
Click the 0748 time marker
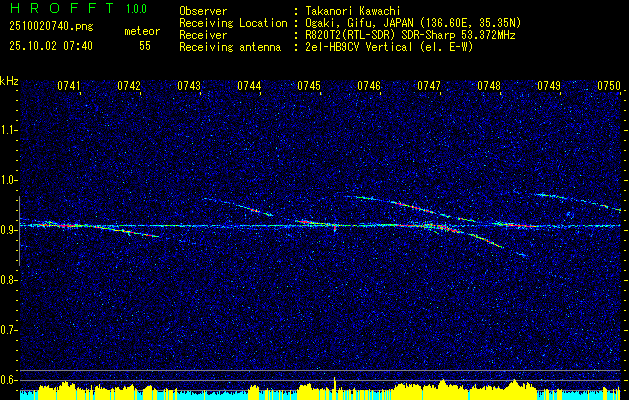tap(489, 86)
